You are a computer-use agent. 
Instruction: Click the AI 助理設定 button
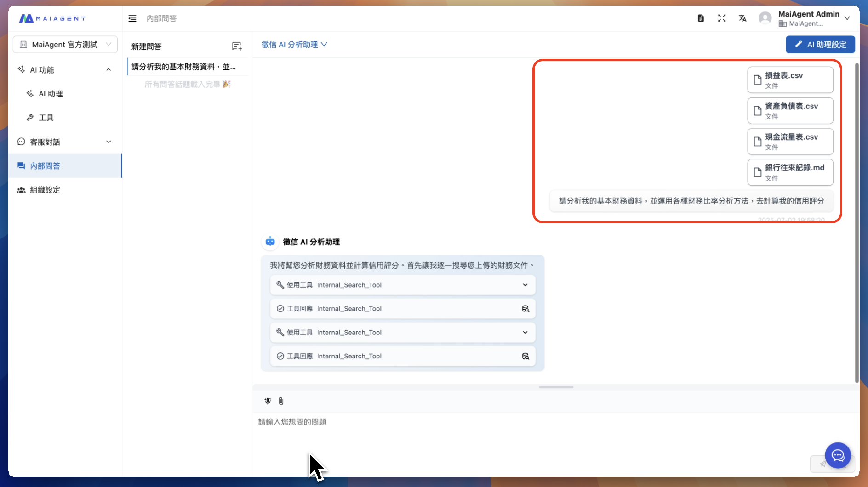(820, 45)
